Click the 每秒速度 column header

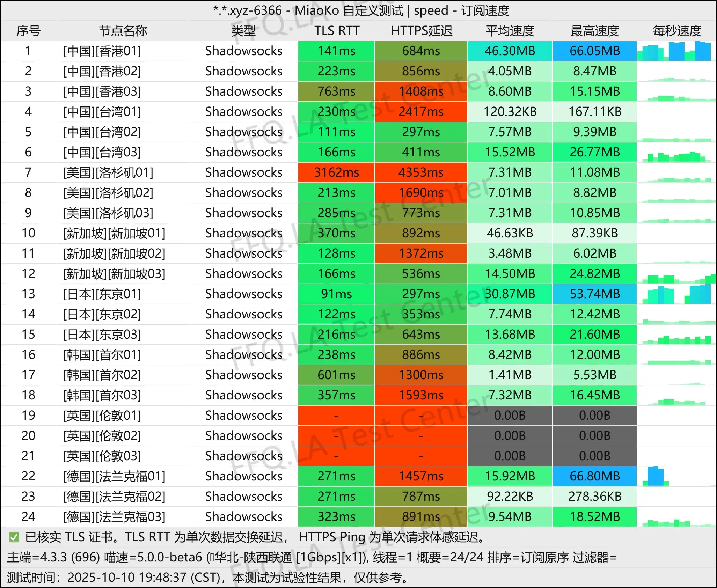[676, 31]
